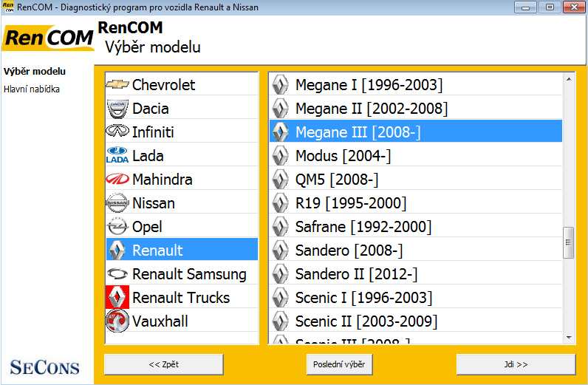Pick Sandero II [2012-] from models

(356, 274)
